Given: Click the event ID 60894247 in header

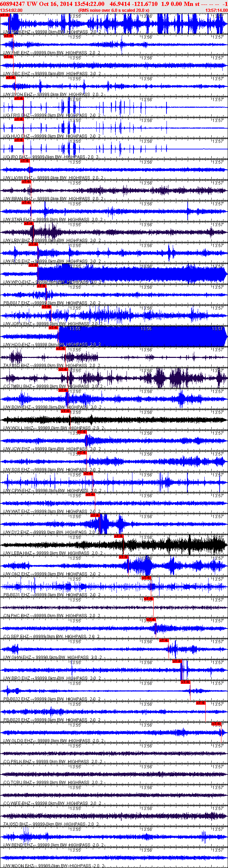Looking at the screenshot, I should (12, 4).
